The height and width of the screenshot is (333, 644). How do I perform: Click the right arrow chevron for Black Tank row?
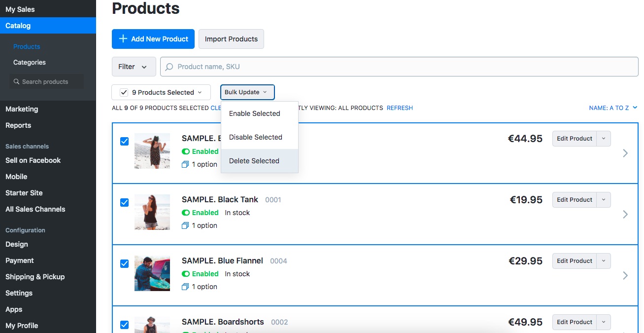coord(625,214)
